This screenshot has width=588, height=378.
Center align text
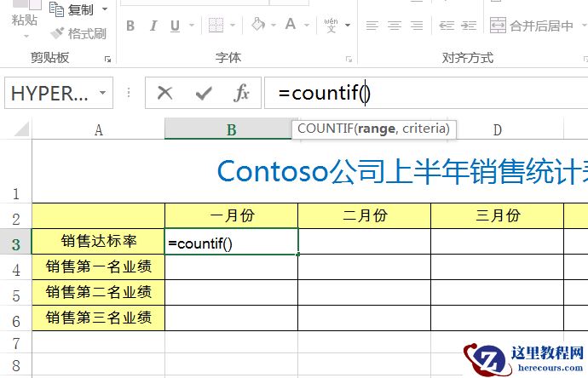point(395,26)
